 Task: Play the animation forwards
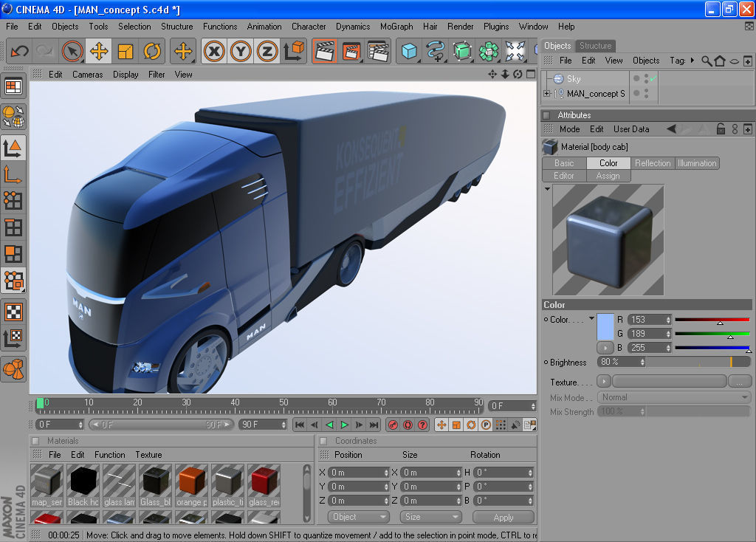click(x=344, y=425)
